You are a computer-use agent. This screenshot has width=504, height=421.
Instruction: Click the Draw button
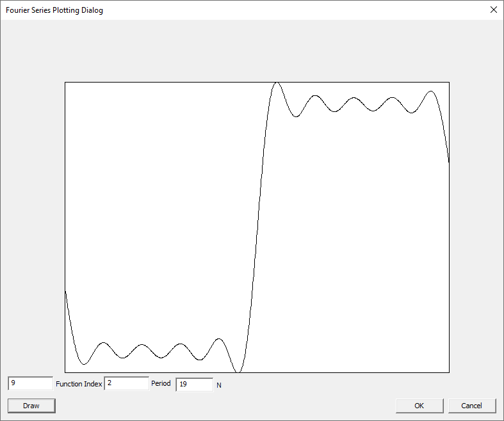[31, 406]
